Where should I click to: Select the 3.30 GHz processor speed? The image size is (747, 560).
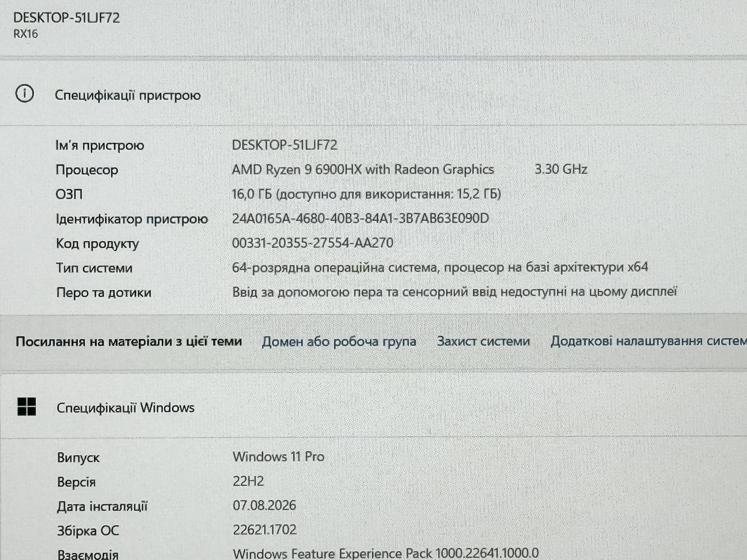click(x=561, y=169)
